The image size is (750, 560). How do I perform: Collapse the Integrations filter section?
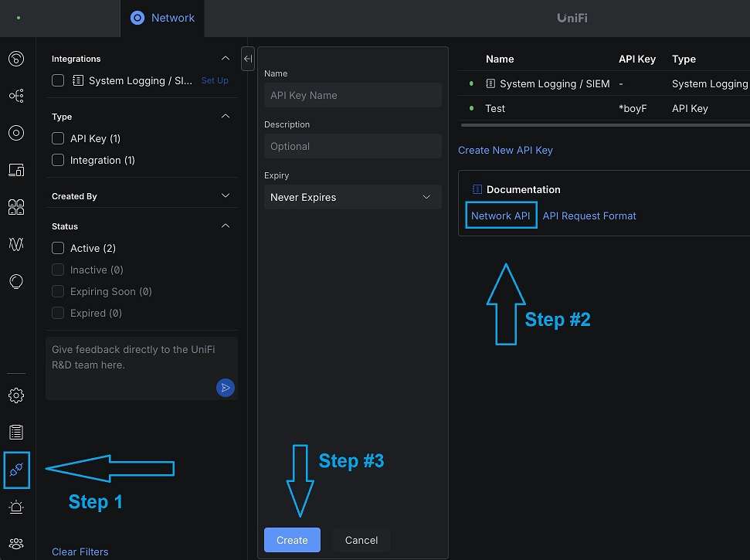(226, 59)
